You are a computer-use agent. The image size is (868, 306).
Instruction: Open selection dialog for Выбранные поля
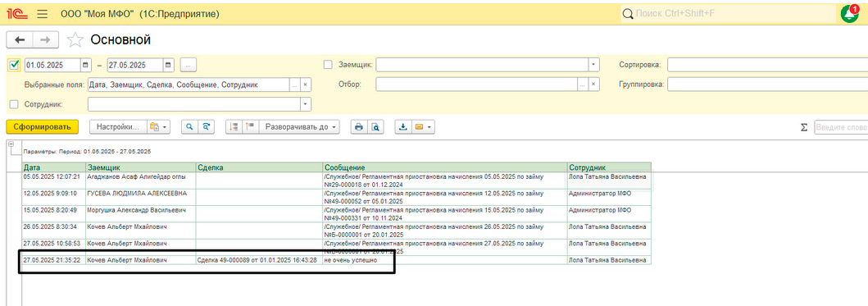click(294, 84)
